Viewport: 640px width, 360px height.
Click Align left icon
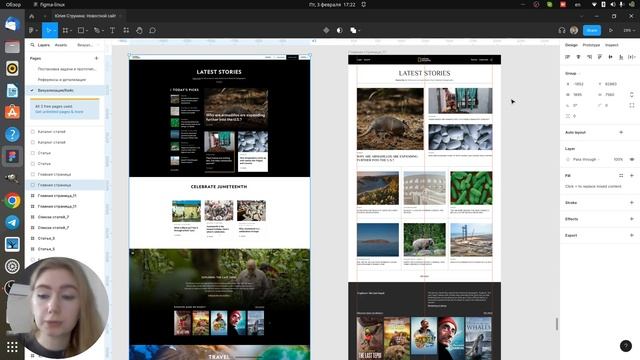tap(567, 57)
